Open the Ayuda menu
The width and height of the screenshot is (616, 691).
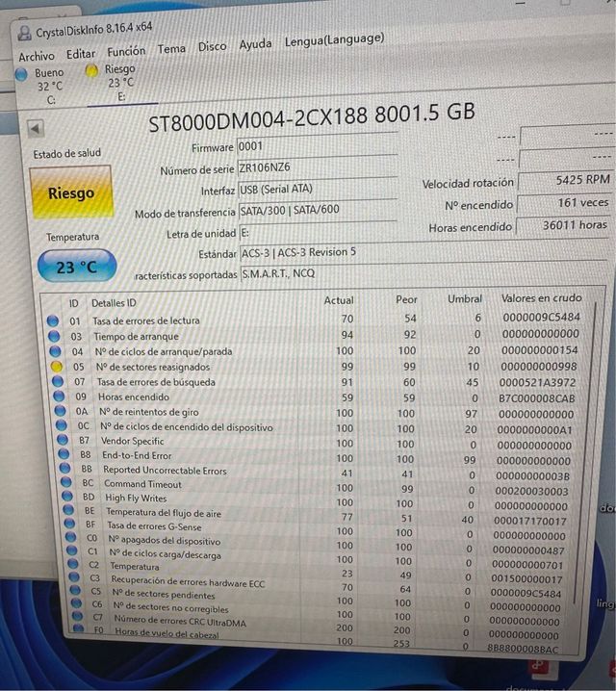(255, 44)
